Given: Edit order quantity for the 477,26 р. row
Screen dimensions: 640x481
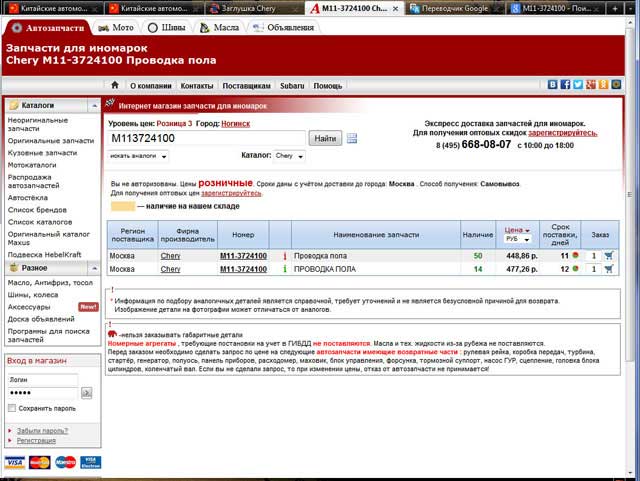Looking at the screenshot, I should pyautogui.click(x=593, y=269).
